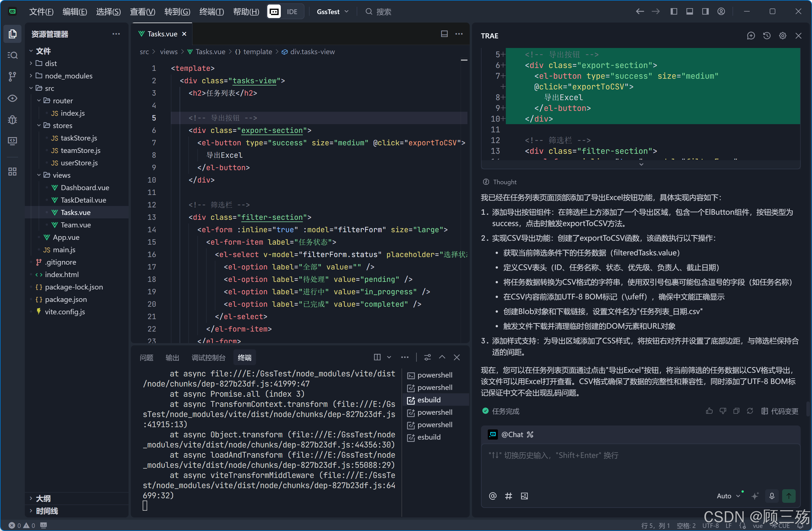Select the highlighted esbuild terminal entry
This screenshot has height=531, width=812.
429,400
